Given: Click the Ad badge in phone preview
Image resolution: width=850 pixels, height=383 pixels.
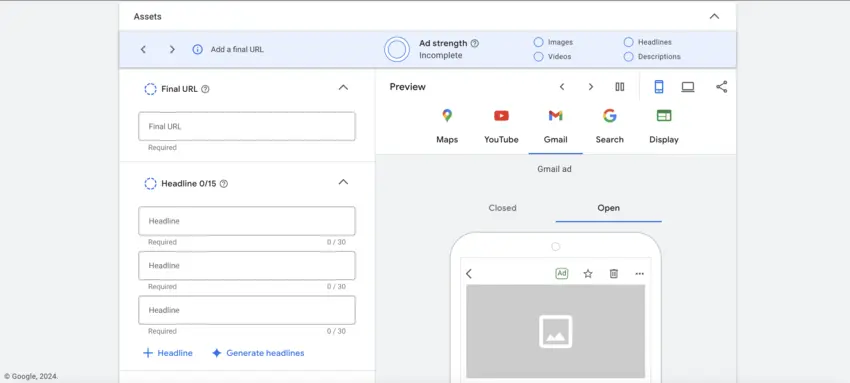Looking at the screenshot, I should pyautogui.click(x=562, y=274).
